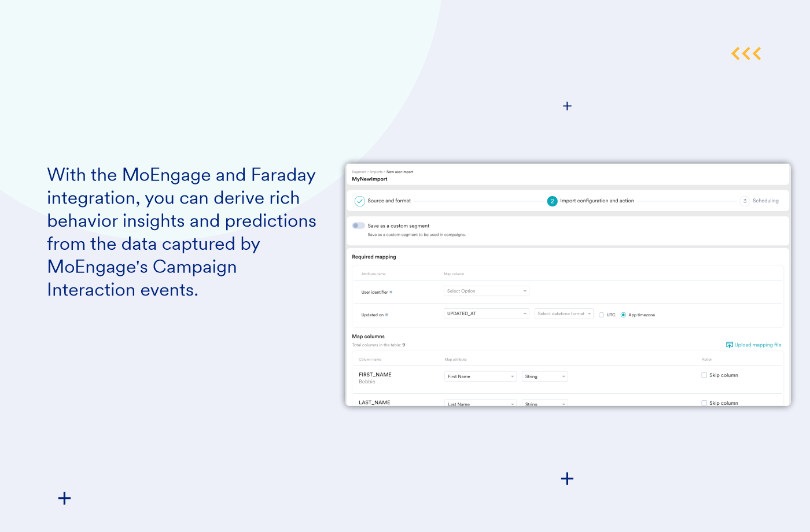Open the Select datetime format dropdown
Viewport: 810px width, 532px height.
pyautogui.click(x=564, y=313)
